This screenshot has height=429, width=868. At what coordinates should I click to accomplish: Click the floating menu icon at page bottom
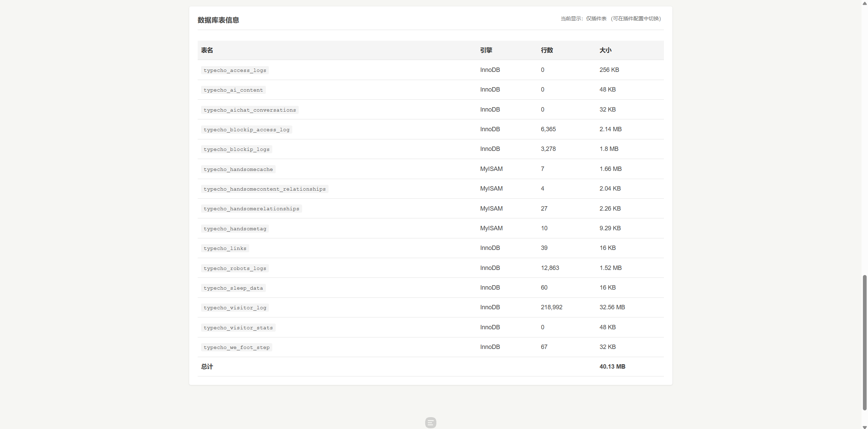click(x=431, y=423)
